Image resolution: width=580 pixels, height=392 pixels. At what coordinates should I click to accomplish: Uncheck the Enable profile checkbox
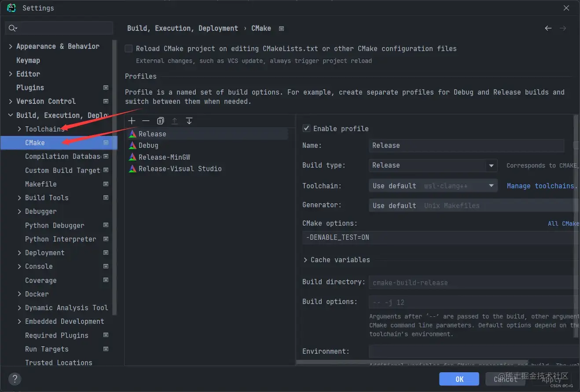tap(307, 128)
